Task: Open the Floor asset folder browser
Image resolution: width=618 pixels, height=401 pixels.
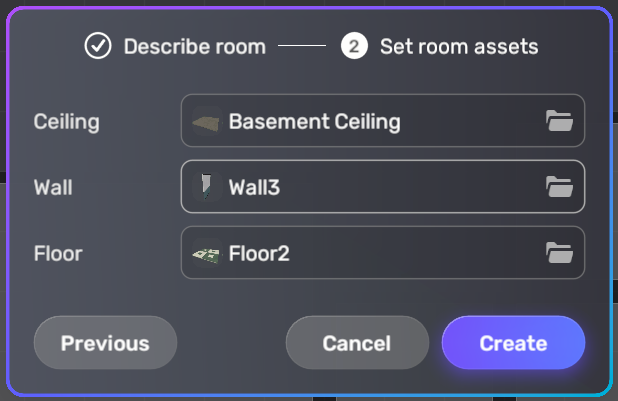Action: tap(559, 253)
